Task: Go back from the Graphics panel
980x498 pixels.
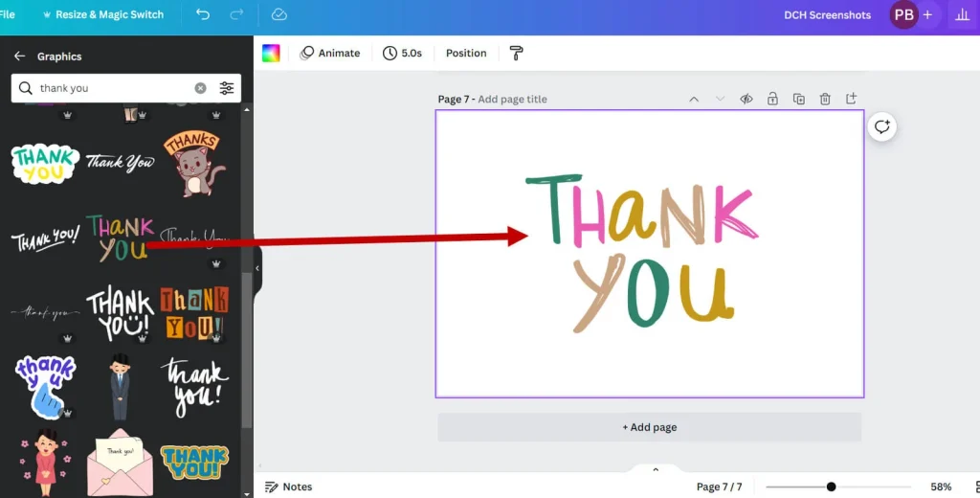Action: pos(19,57)
